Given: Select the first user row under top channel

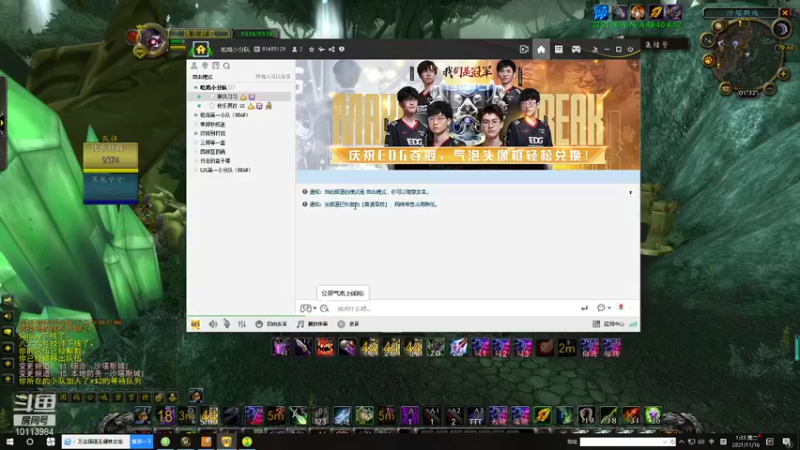Looking at the screenshot, I should [240, 96].
